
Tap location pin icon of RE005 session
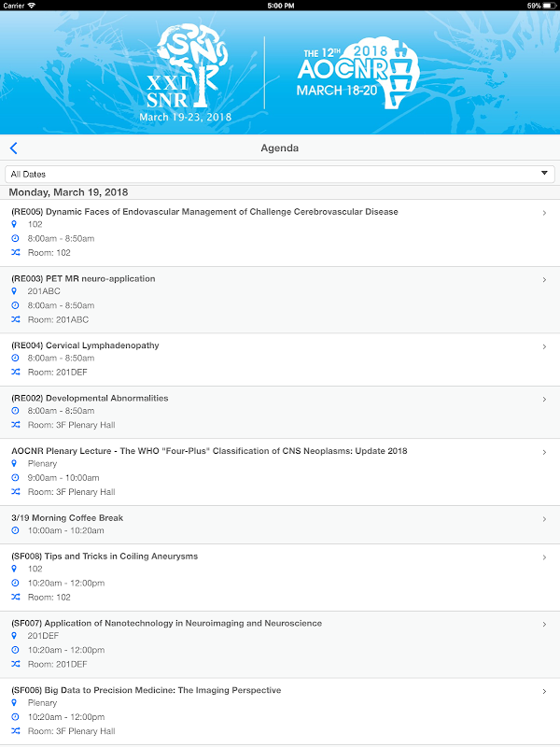pos(14,224)
